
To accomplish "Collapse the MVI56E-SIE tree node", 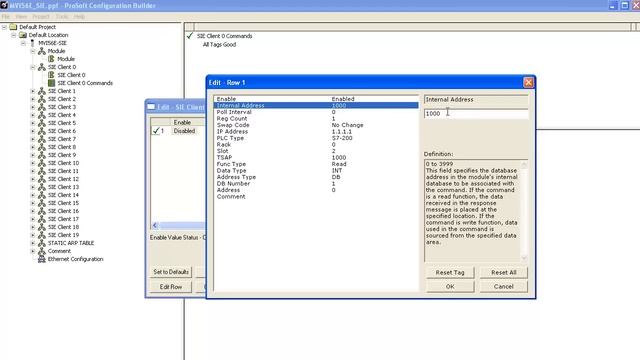I will pos(23,43).
